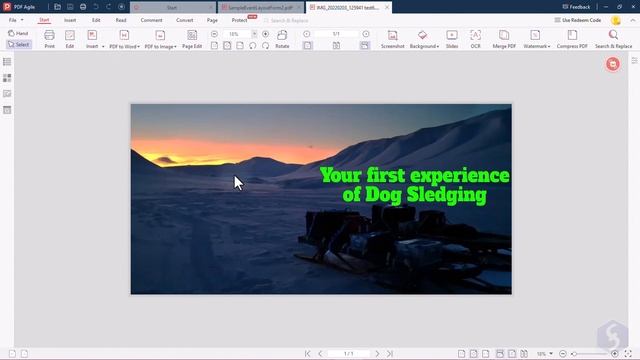Click the zoom out minus icon in ribbon
640x360 pixels.
tap(214, 34)
